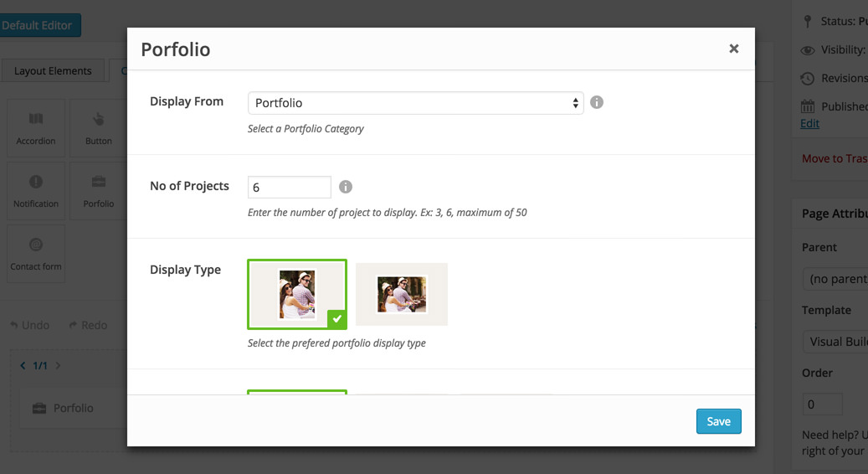The height and width of the screenshot is (474, 868).
Task: Click Move to Trash link
Action: click(835, 158)
